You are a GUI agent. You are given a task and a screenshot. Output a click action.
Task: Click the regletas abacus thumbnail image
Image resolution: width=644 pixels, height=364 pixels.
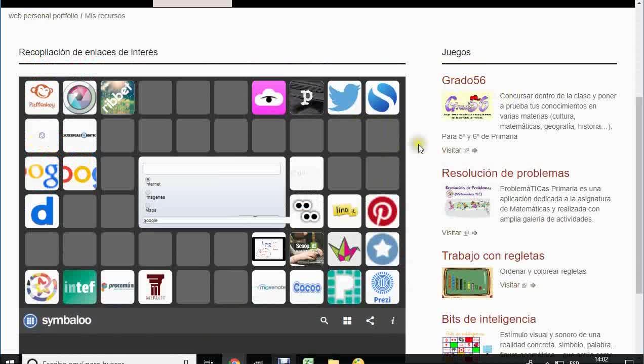467,282
